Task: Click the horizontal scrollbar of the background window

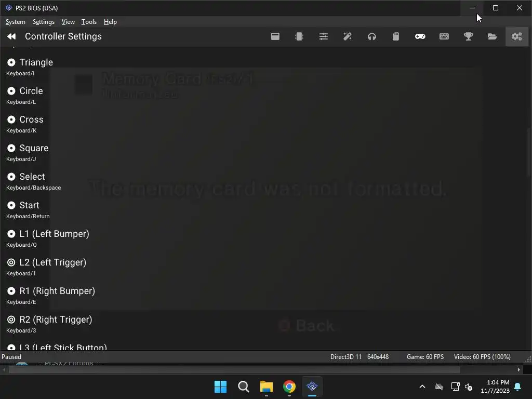Action: coord(234,369)
